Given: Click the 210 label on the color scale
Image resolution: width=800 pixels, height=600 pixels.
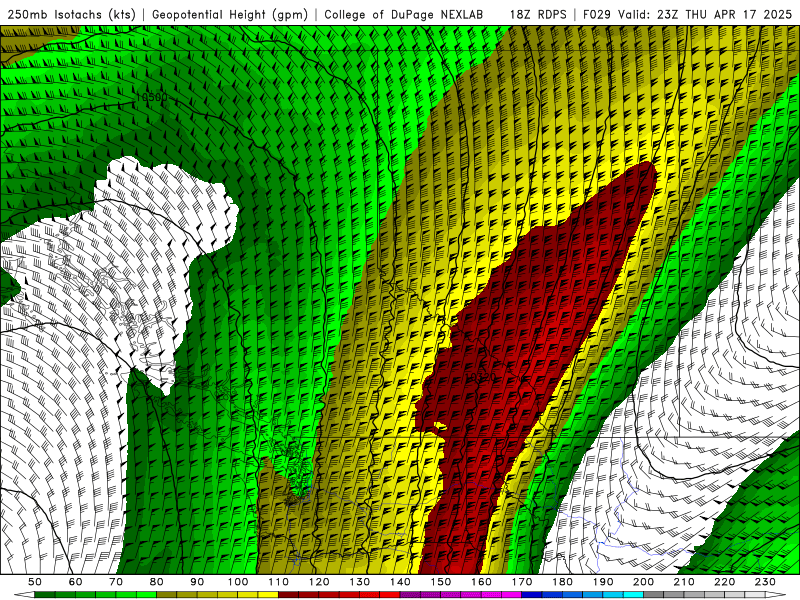Looking at the screenshot, I should tap(684, 582).
